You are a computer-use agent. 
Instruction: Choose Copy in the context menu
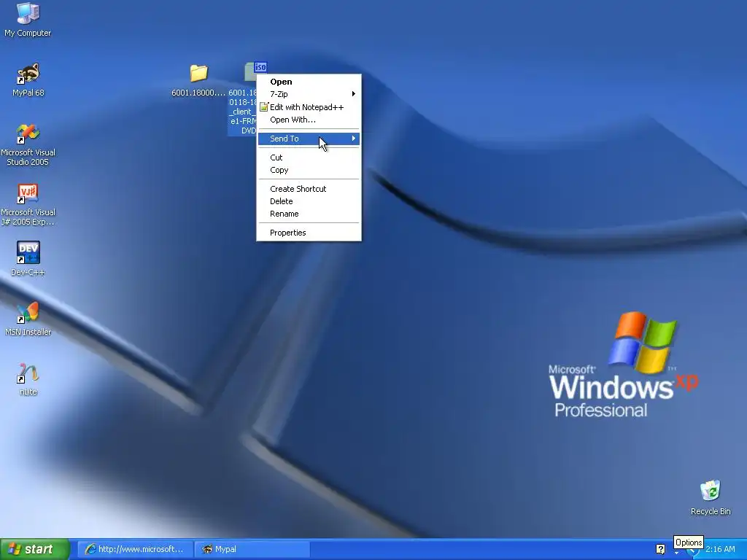309,170
